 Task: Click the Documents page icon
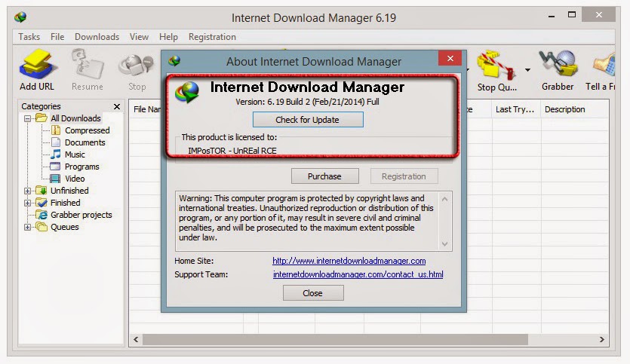click(x=56, y=142)
